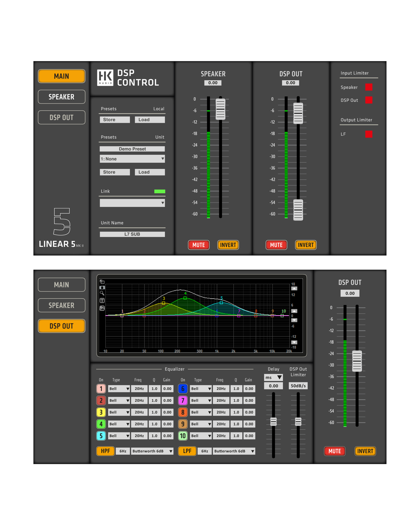Click the magnifier zoom icon in EQ graph
The width and height of the screenshot is (420, 525).
click(102, 293)
